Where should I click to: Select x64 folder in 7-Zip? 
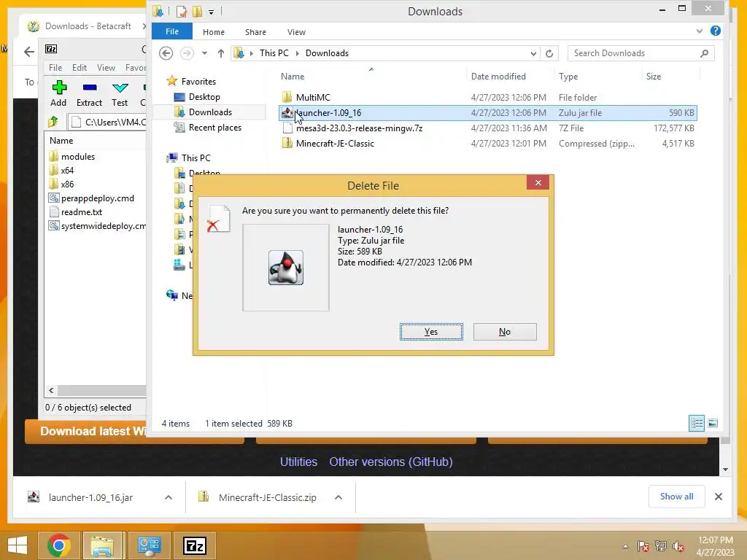click(61, 171)
